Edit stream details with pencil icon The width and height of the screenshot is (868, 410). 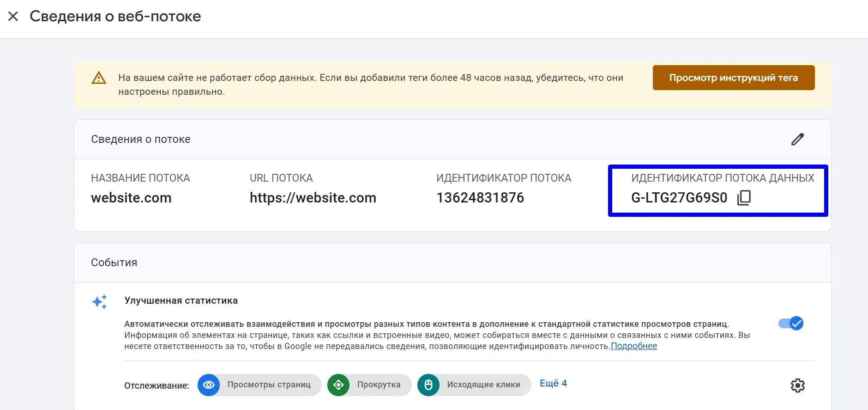[x=797, y=139]
